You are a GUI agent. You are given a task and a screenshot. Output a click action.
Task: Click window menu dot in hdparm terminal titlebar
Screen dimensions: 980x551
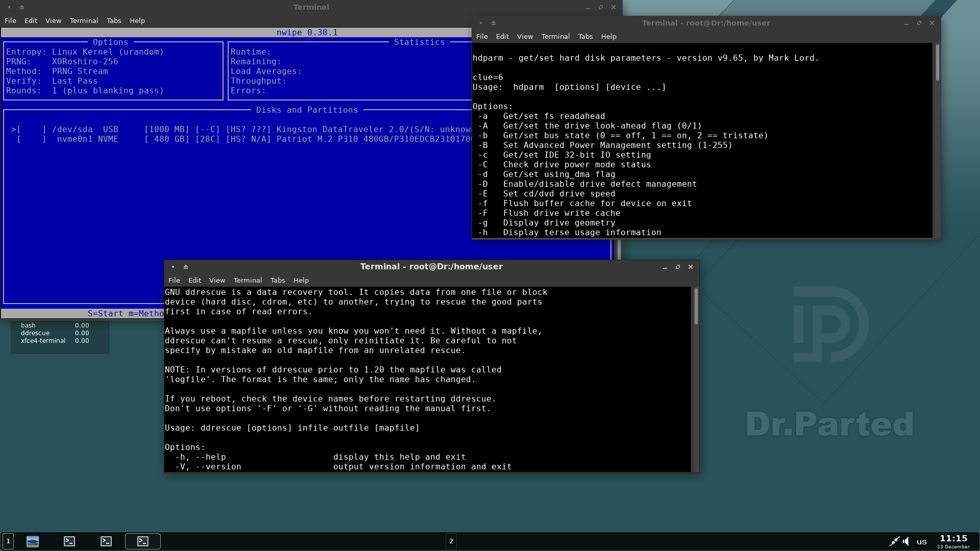click(481, 23)
